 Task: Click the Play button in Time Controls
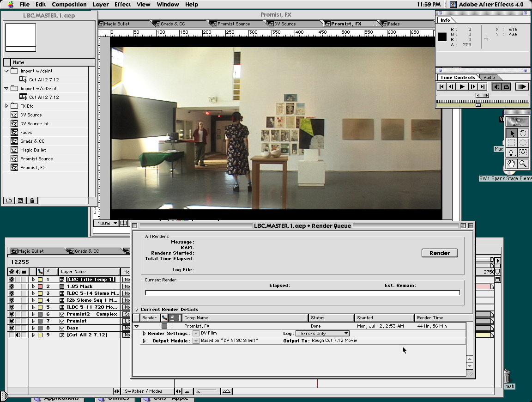pos(462,86)
